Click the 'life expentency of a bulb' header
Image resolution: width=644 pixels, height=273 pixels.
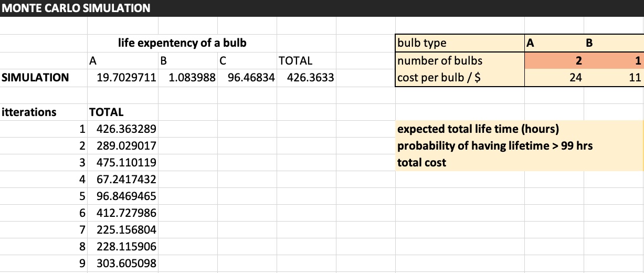click(x=182, y=43)
